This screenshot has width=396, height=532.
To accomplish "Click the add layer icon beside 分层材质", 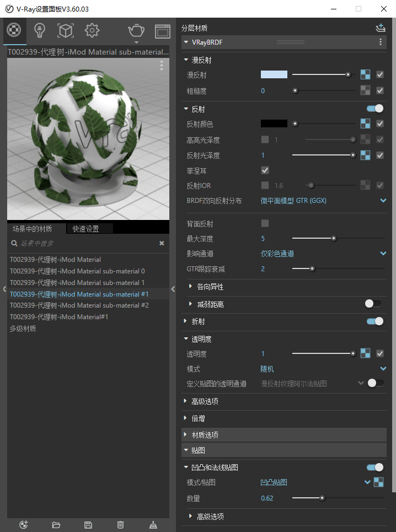I will [381, 28].
